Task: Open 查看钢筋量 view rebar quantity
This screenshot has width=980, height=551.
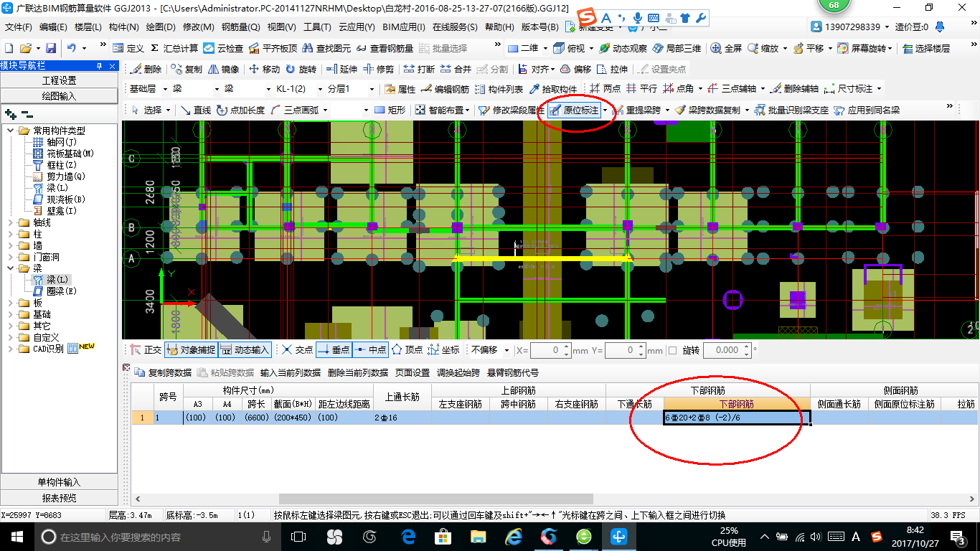Action: (385, 48)
